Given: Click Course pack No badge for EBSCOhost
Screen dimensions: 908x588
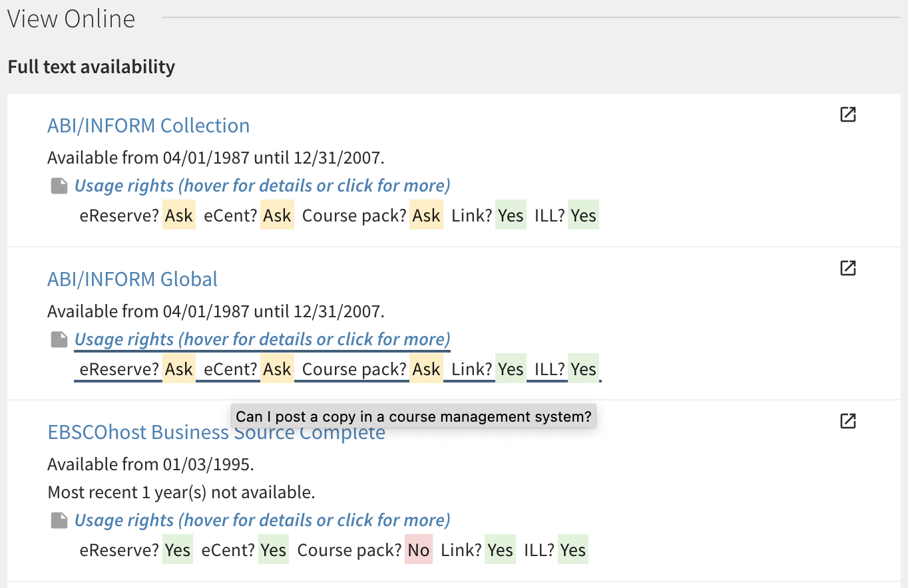Looking at the screenshot, I should point(419,550).
